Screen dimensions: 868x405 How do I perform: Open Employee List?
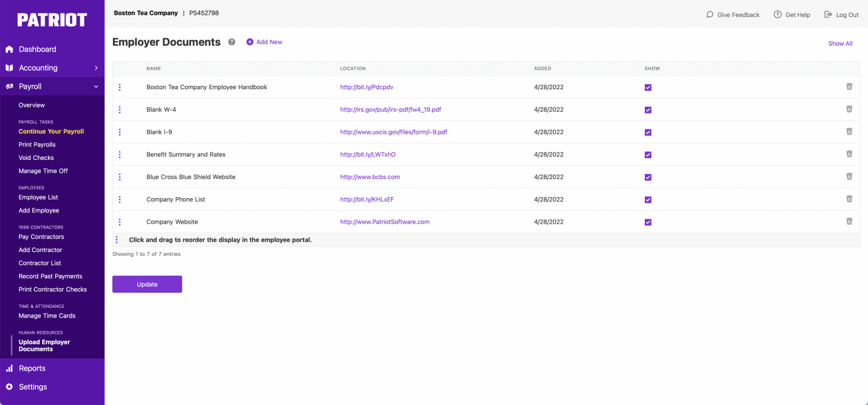point(38,197)
